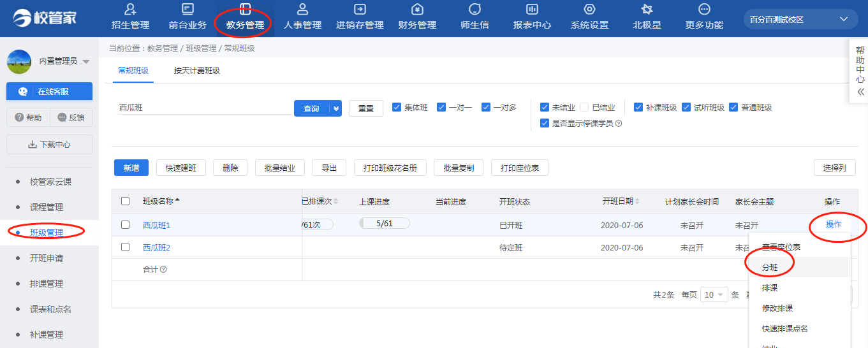The height and width of the screenshot is (348, 868).
Task: Choose 分班 from the operation menu
Action: pos(800,267)
